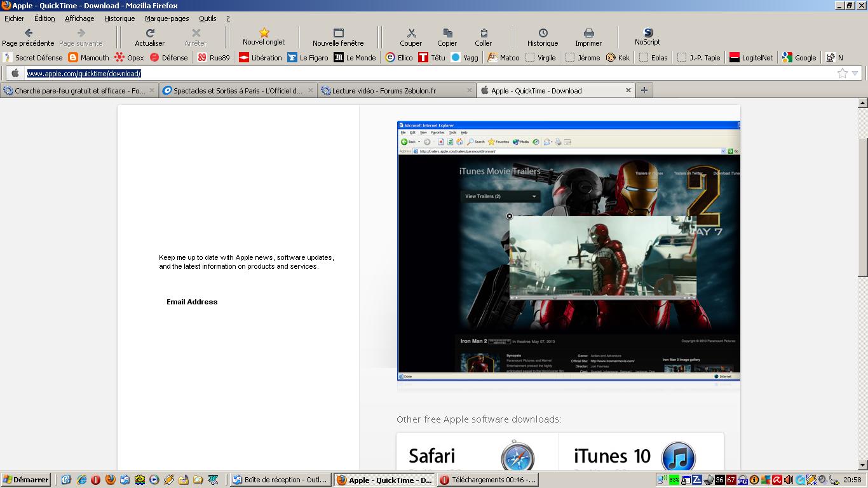Open the bookmark star dropdown arrow
This screenshot has width=868, height=488.
click(855, 74)
